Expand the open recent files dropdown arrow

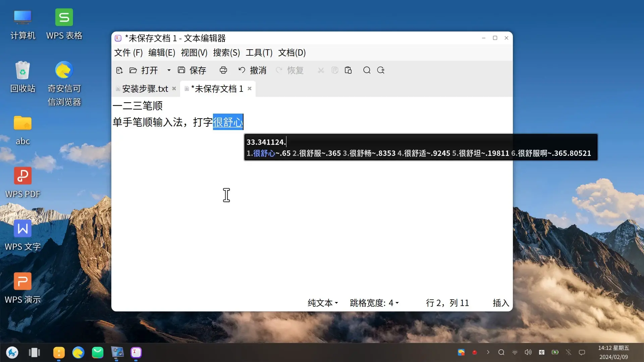click(x=169, y=70)
